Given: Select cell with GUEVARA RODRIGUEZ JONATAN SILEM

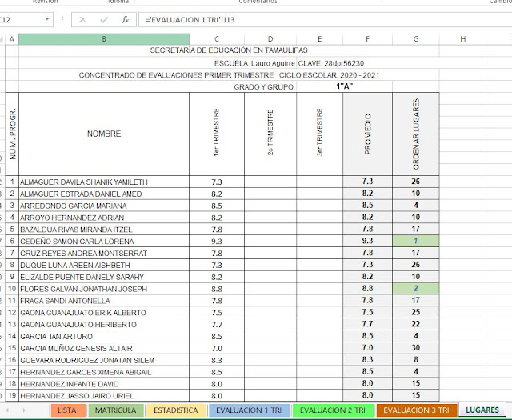Looking at the screenshot, I should (x=104, y=360).
